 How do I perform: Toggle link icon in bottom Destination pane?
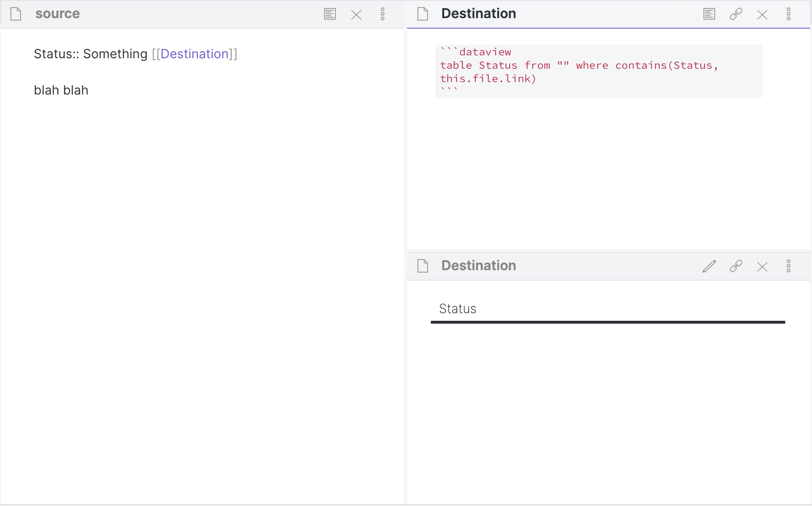click(736, 266)
